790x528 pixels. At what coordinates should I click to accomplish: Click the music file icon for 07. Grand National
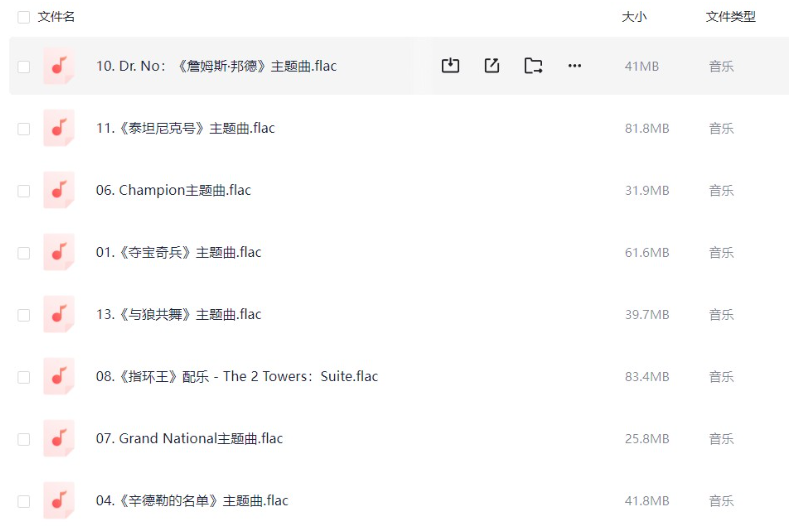point(59,438)
